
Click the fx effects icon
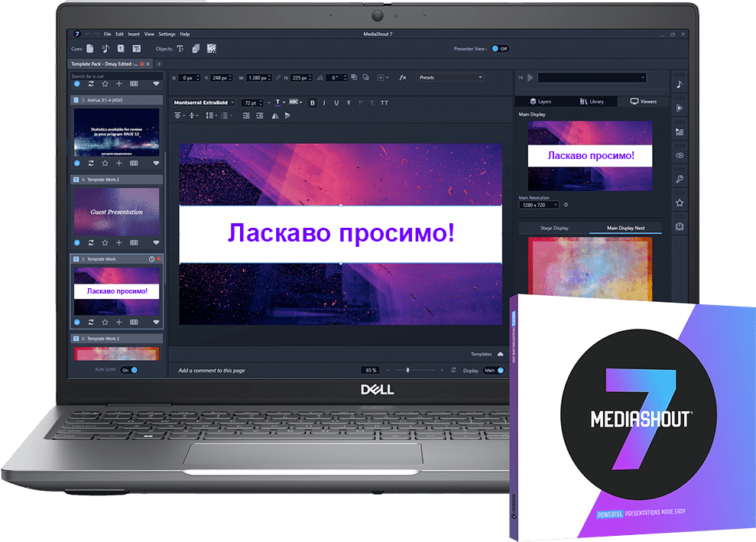coord(403,77)
